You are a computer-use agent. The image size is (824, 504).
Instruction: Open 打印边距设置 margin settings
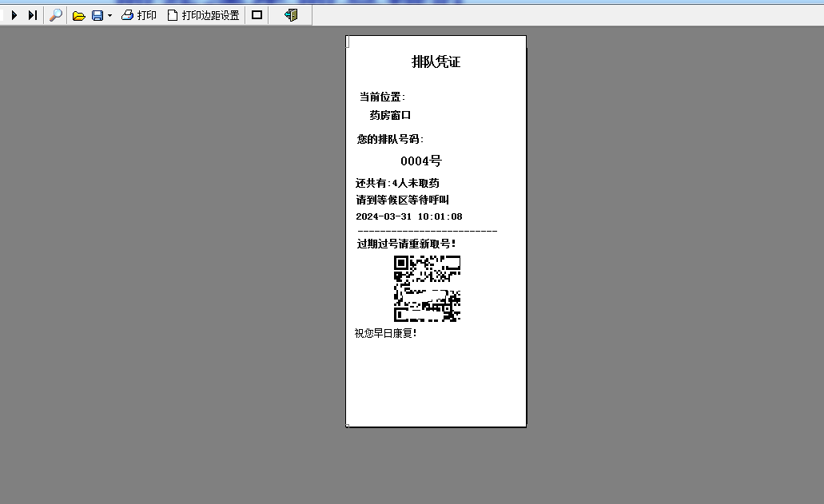(202, 14)
